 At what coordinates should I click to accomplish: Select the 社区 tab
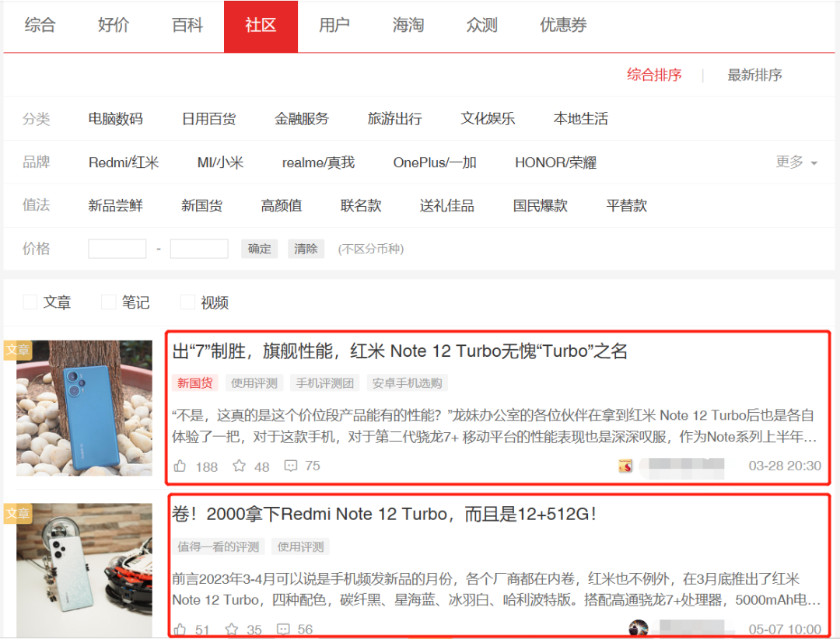[261, 26]
